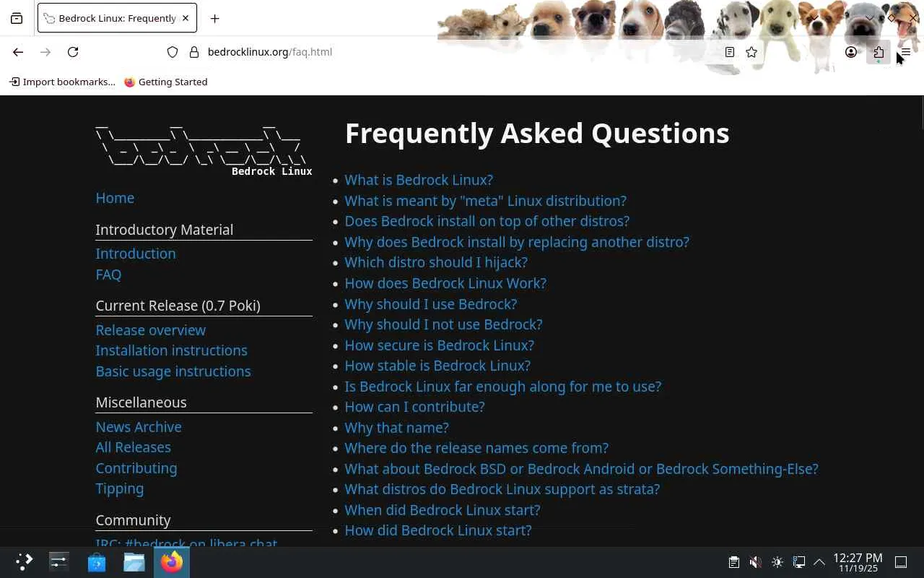The width and height of the screenshot is (924, 578).
Task: Click the Show Desktop button
Action: tap(901, 562)
